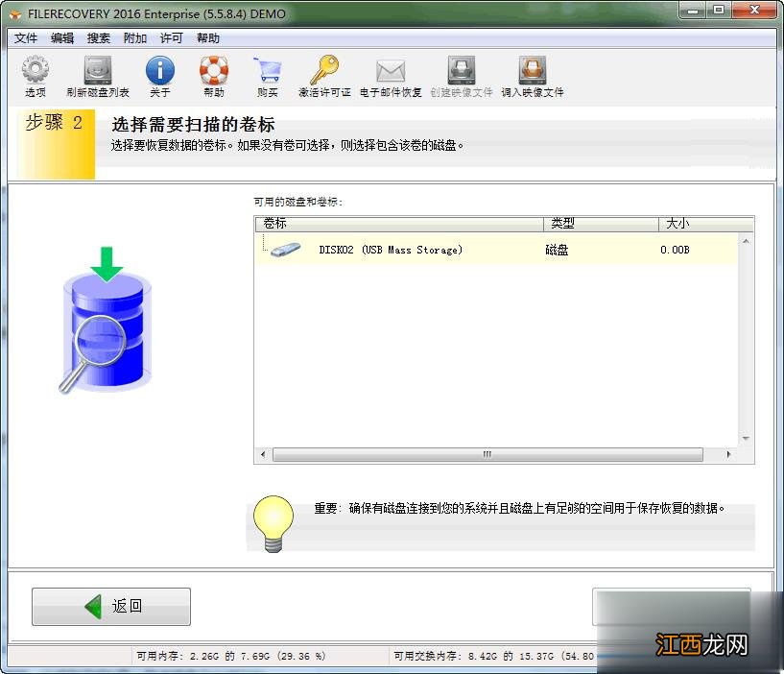Screen dimensions: 784x674
Task: Click the vertical scrollbar up arrow
Action: (x=747, y=241)
